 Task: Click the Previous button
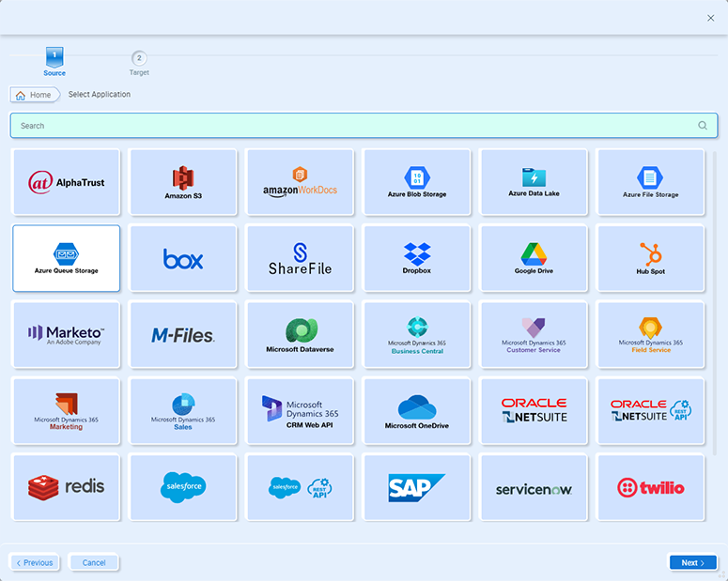point(35,562)
